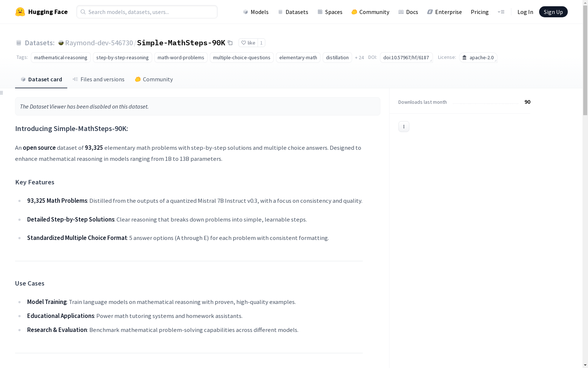Select the elementary-math tag
Screen dimensions: 588x368
click(x=298, y=57)
